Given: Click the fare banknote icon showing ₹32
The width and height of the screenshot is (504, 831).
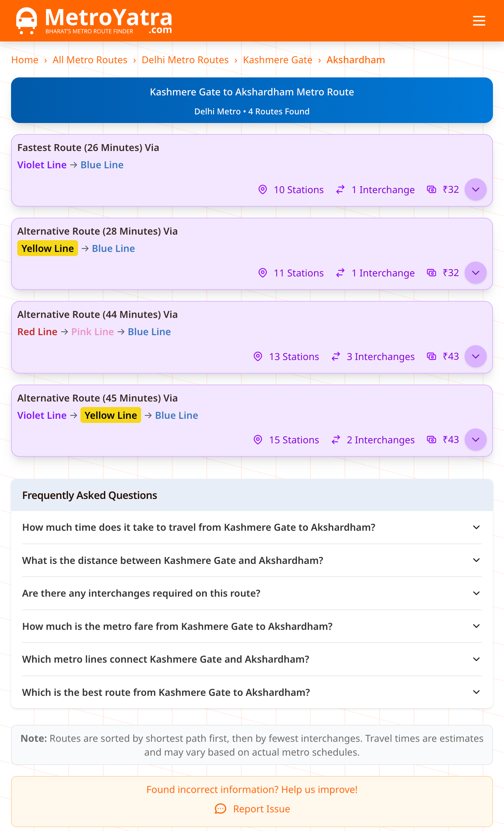Looking at the screenshot, I should point(432,189).
